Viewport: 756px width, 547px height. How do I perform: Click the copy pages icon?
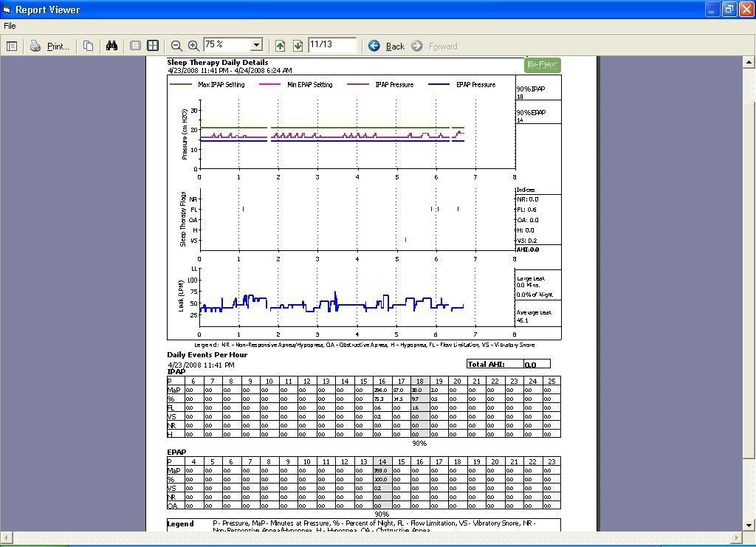click(x=88, y=46)
